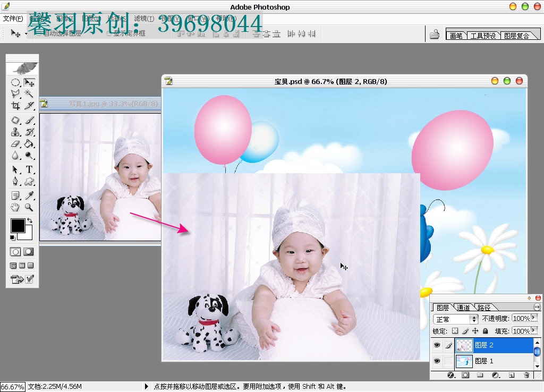Screen dimensions: 544x392
Task: Click the black foreground color swatch
Action: point(18,226)
